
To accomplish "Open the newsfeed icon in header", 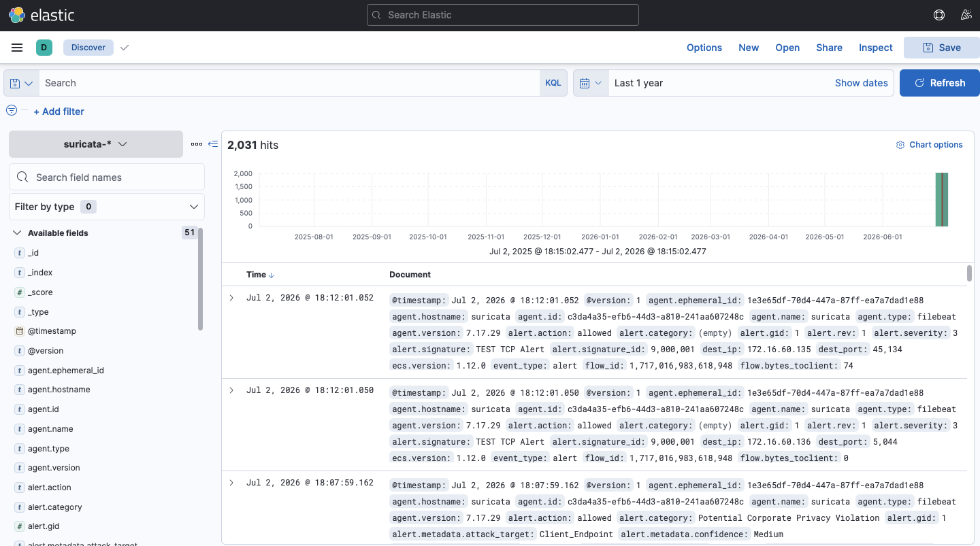I will pos(965,15).
